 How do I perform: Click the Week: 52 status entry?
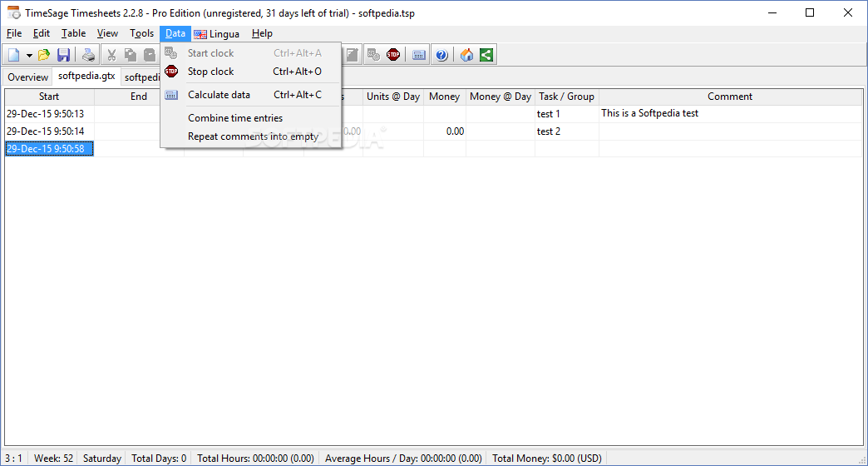pyautogui.click(x=53, y=459)
